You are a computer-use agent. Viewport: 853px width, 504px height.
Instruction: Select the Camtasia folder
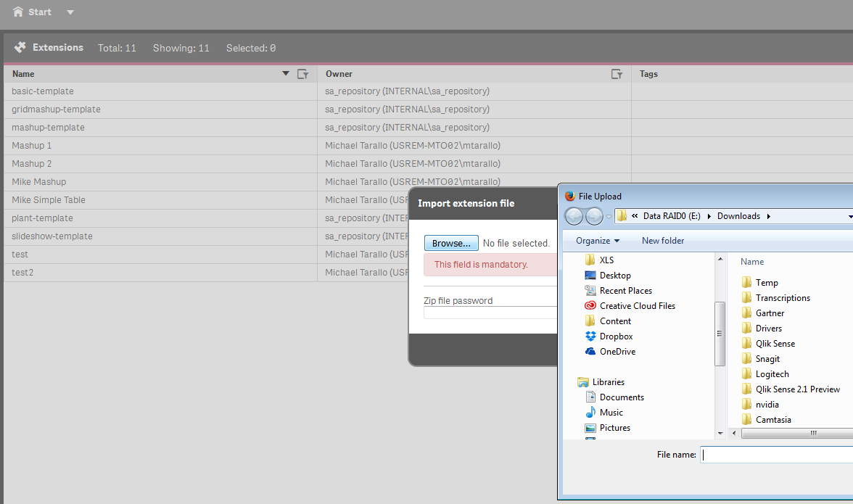766,419
